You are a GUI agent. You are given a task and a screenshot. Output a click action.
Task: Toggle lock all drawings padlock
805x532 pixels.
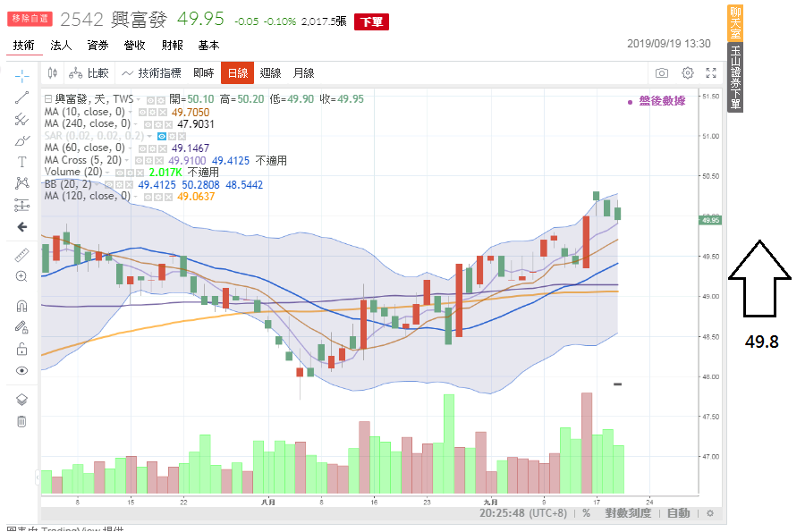[21, 350]
